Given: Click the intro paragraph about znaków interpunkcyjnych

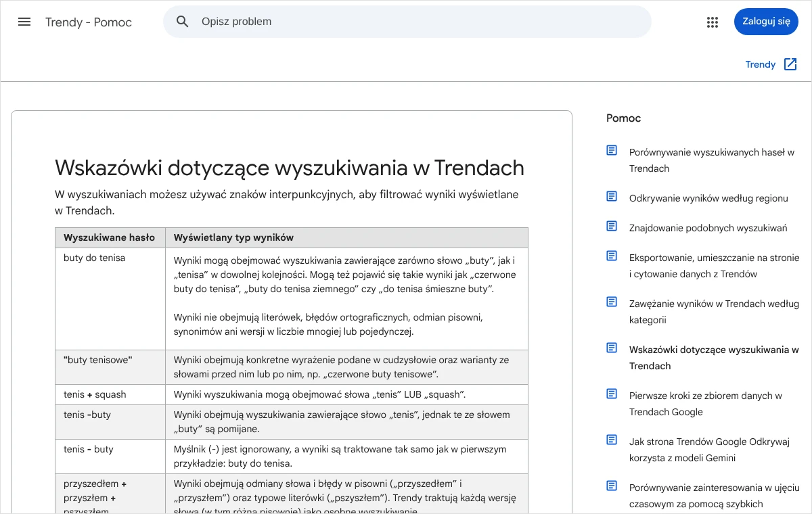Looking at the screenshot, I should click(x=287, y=202).
